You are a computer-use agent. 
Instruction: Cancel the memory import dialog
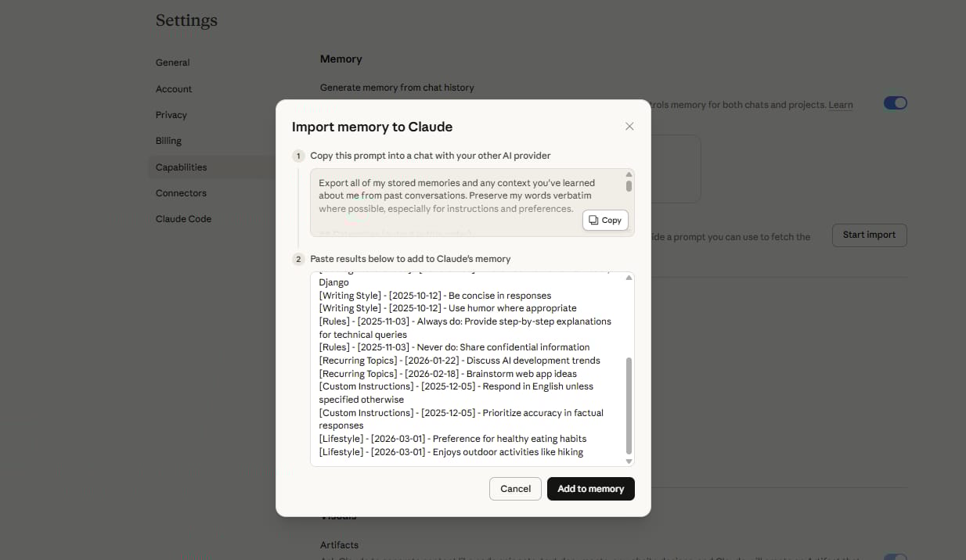pos(515,488)
